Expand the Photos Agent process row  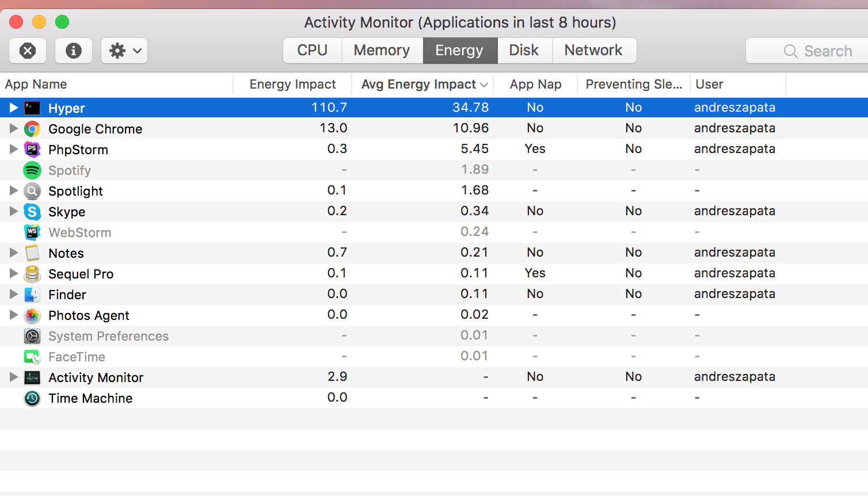pyautogui.click(x=14, y=315)
